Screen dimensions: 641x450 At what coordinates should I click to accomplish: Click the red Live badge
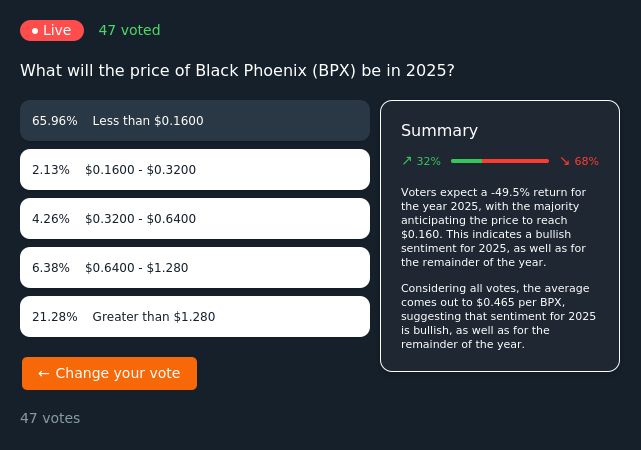click(x=52, y=30)
